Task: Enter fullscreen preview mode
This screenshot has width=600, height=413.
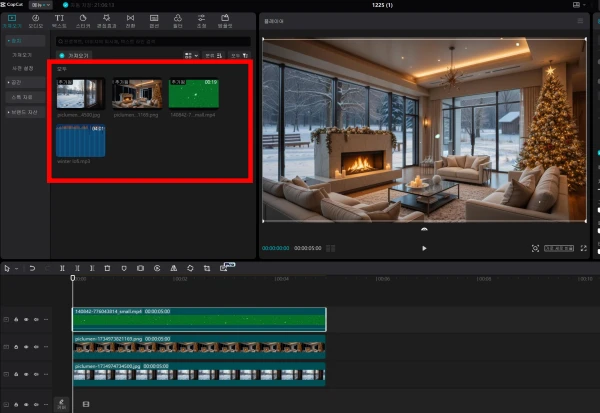Action: [x=584, y=248]
